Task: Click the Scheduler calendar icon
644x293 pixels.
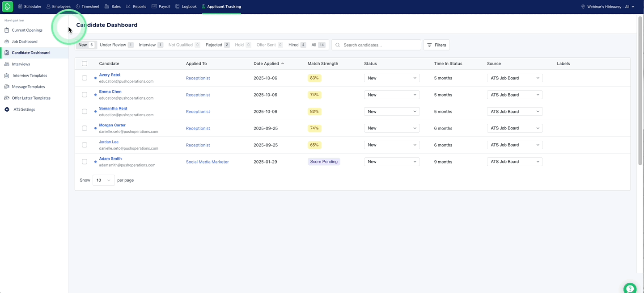Action: pos(20,7)
